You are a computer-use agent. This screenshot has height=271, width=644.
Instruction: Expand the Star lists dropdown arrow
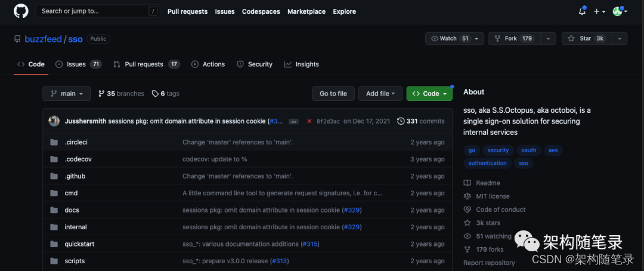point(620,39)
